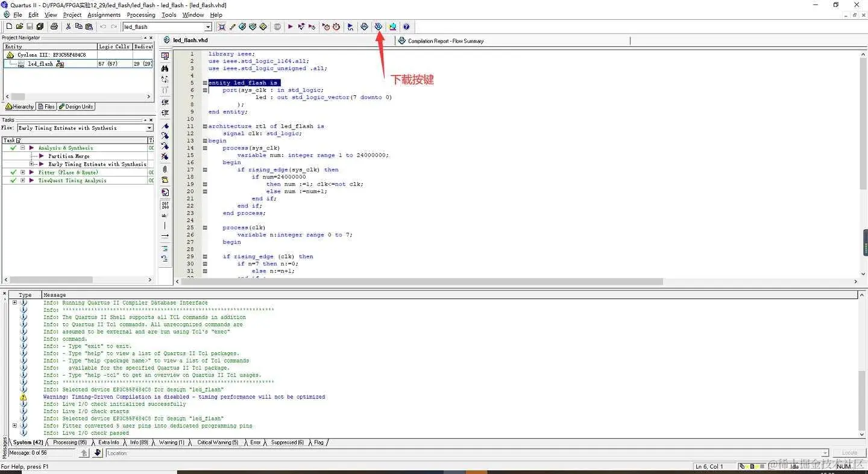The height and width of the screenshot is (474, 868).
Task: Switch to the Suppressed (6) messages tab
Action: (287, 443)
